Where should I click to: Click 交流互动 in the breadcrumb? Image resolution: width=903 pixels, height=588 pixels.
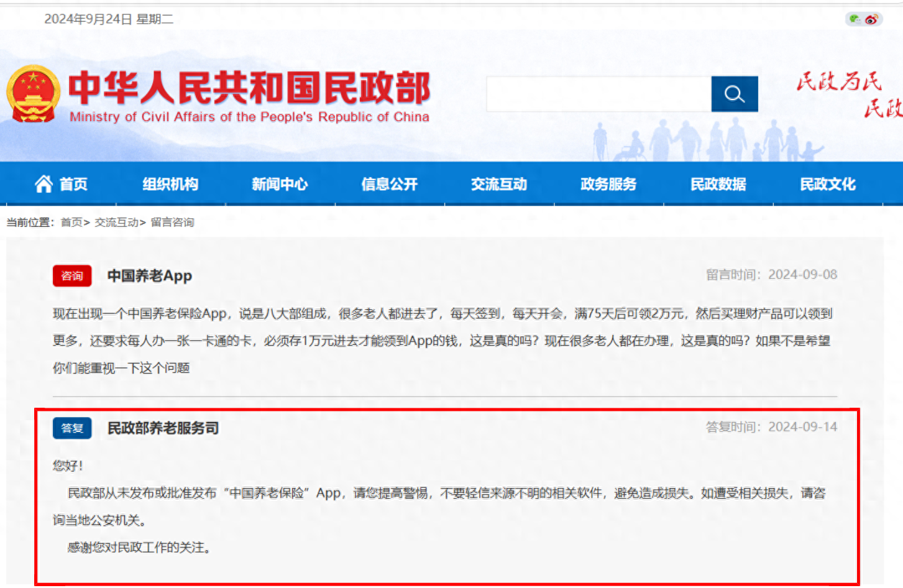[x=116, y=223]
